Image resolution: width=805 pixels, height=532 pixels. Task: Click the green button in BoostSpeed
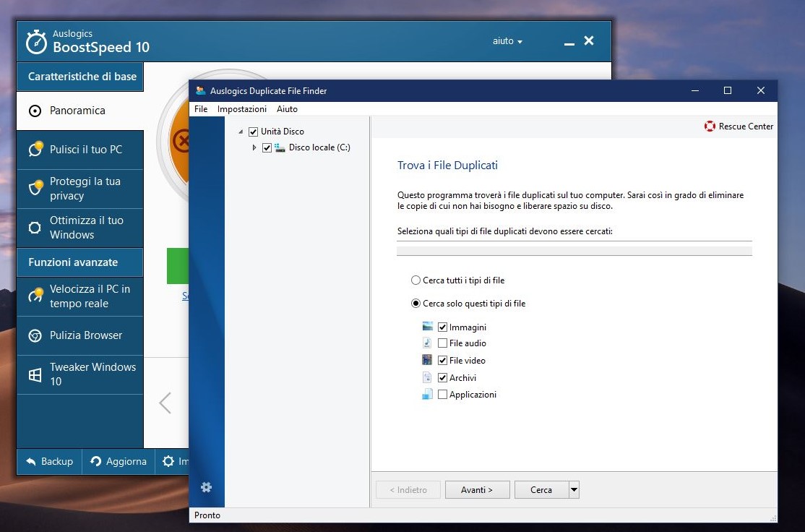click(x=178, y=266)
